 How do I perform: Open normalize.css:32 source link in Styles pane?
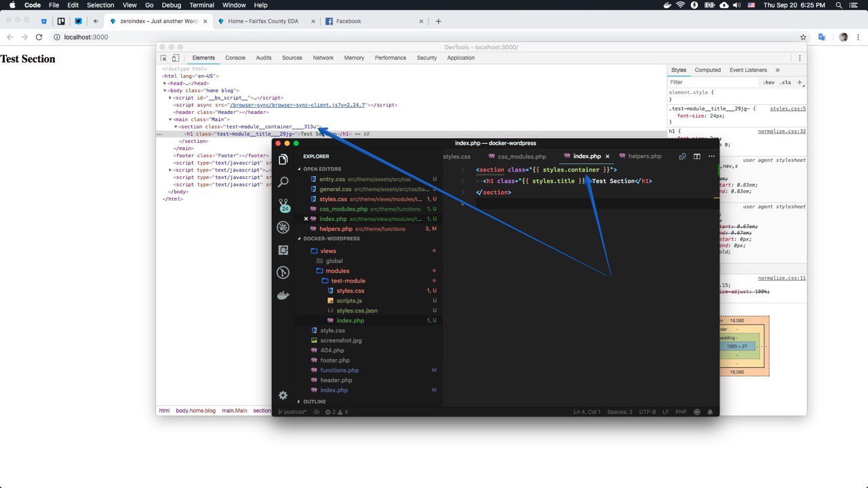(782, 131)
